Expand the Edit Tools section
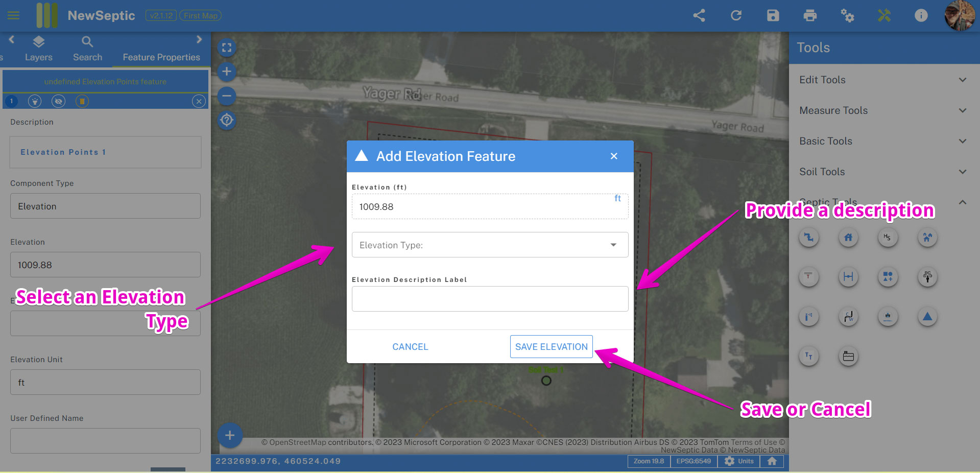 (x=884, y=80)
